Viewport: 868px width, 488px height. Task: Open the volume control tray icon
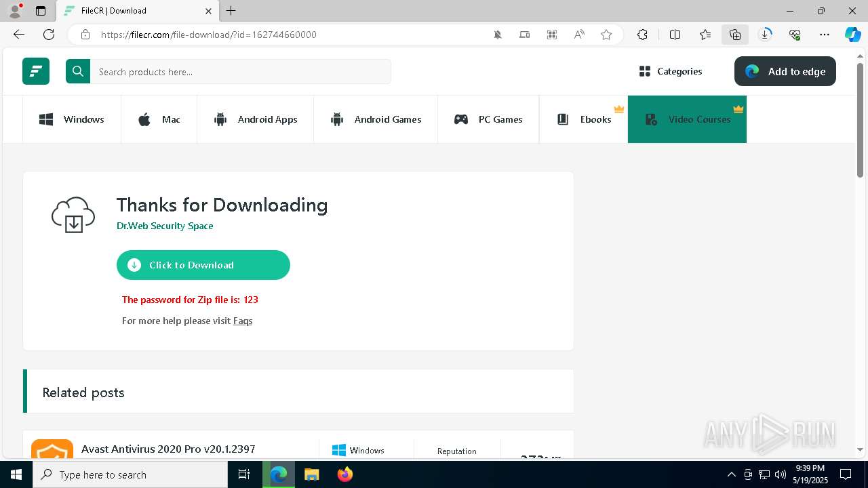[x=781, y=474]
